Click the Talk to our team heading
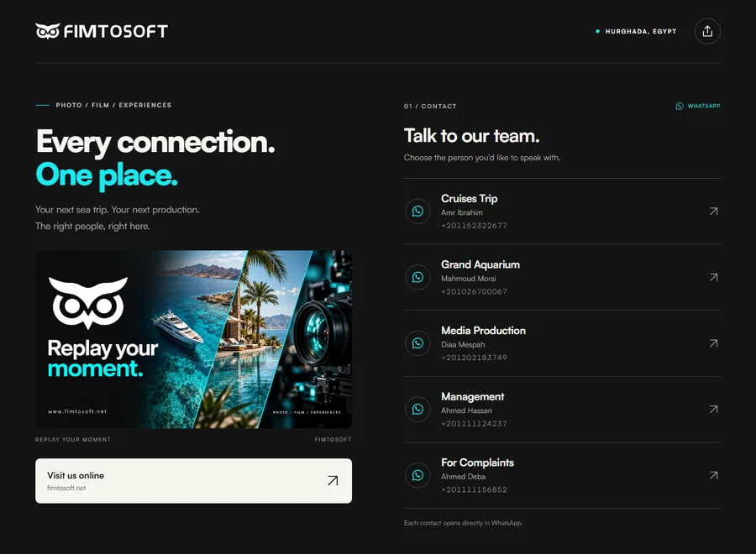 coord(471,136)
